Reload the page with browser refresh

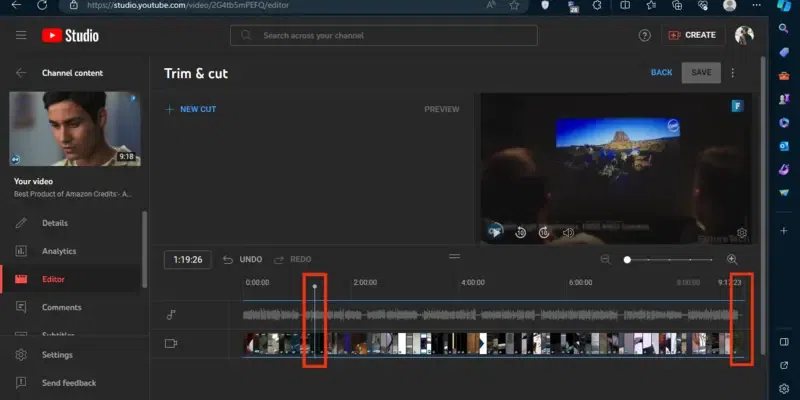tap(42, 5)
